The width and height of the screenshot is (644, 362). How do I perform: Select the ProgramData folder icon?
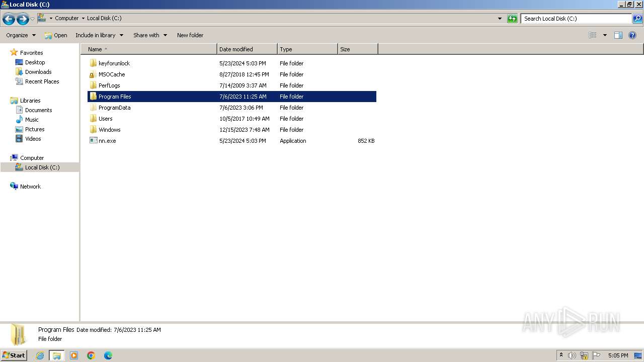pos(93,108)
